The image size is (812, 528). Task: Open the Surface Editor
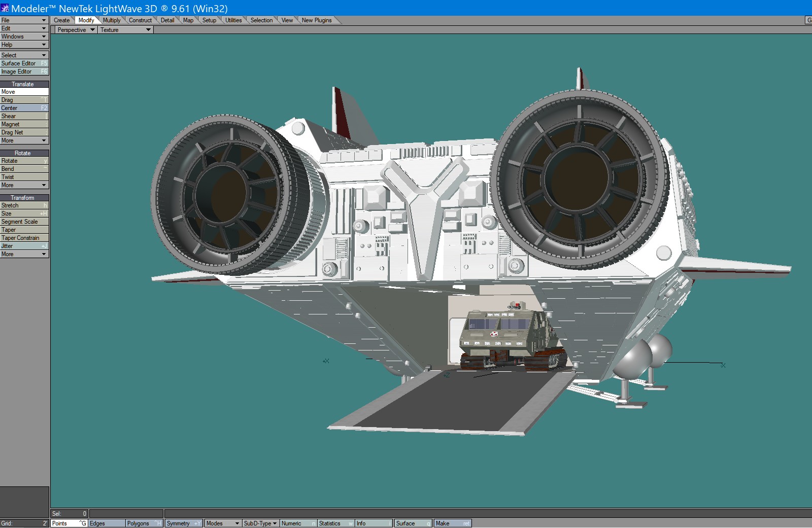[x=24, y=63]
